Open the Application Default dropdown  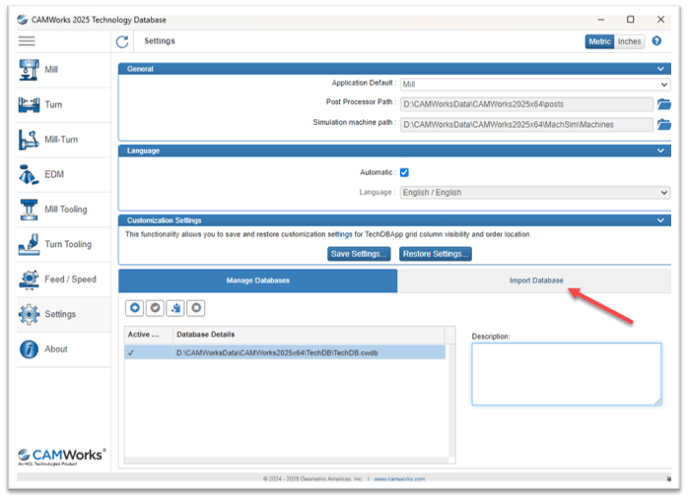pyautogui.click(x=535, y=84)
